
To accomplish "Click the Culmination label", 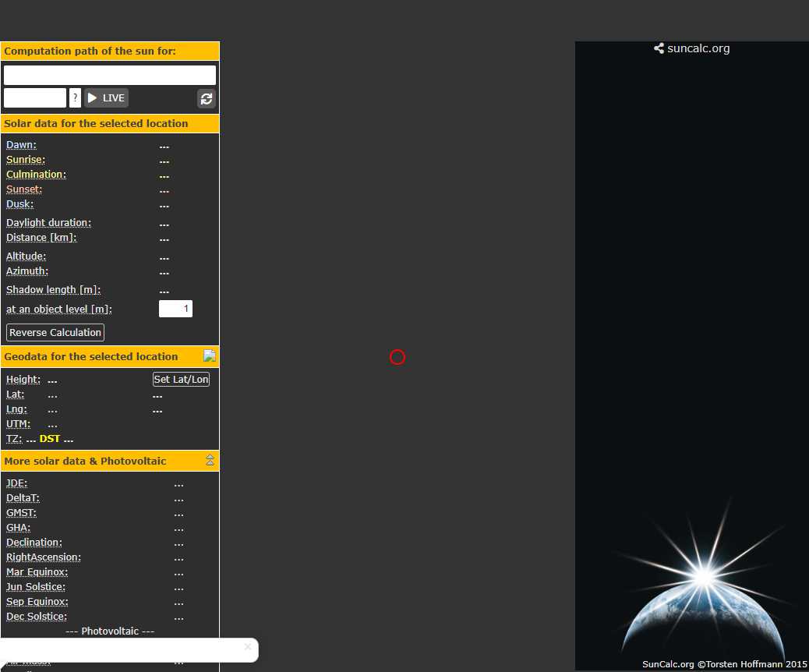I will pyautogui.click(x=36, y=175).
